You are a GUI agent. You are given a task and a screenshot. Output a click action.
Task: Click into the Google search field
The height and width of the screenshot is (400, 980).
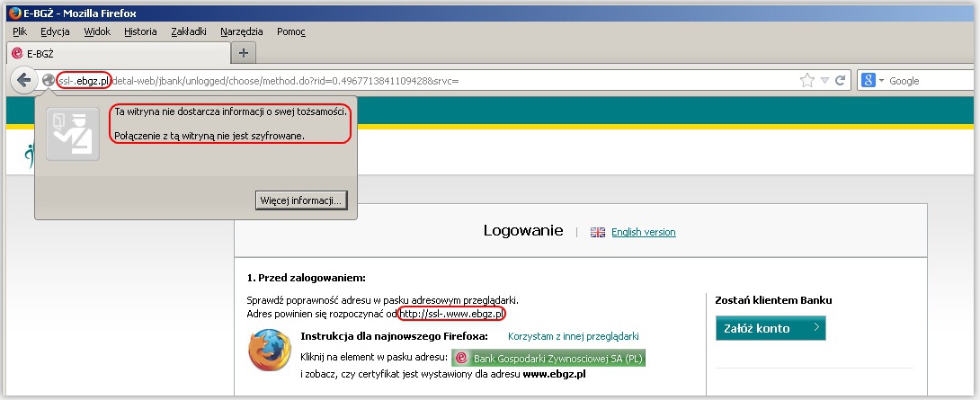pyautogui.click(x=931, y=81)
